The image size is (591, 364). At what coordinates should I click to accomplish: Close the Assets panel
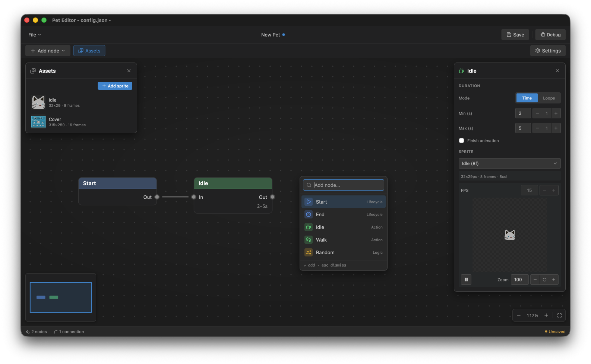(x=129, y=71)
